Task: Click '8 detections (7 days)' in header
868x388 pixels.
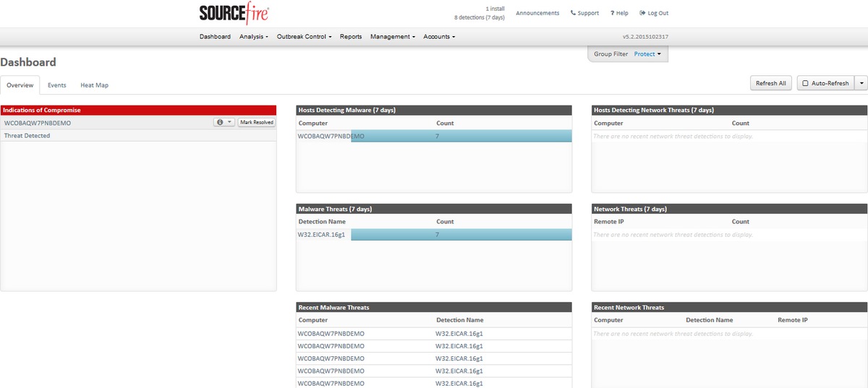Action: click(x=480, y=17)
